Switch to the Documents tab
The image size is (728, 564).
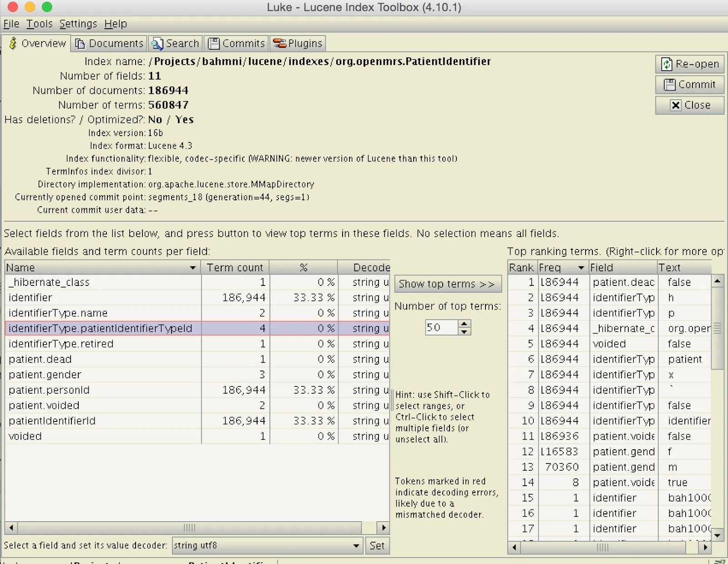109,43
